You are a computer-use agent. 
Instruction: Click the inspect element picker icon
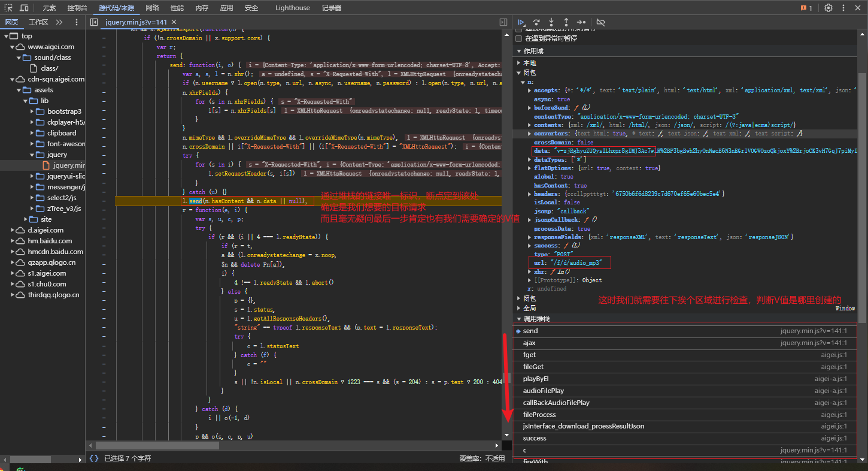coord(8,8)
